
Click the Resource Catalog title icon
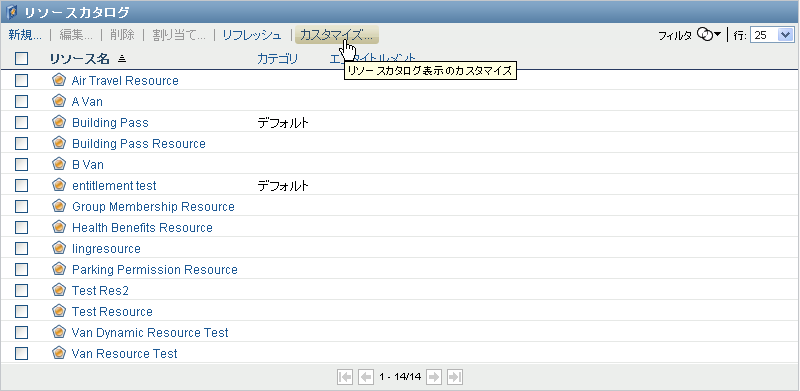pyautogui.click(x=12, y=12)
